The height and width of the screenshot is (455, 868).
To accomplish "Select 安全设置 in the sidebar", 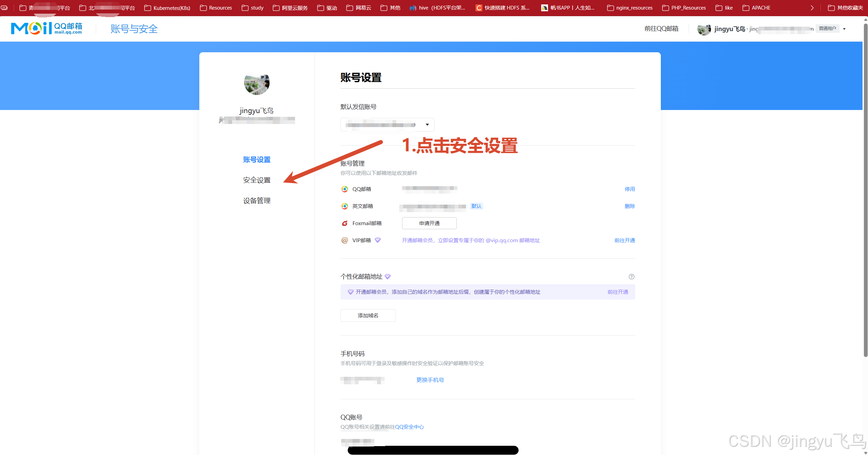I will [257, 180].
